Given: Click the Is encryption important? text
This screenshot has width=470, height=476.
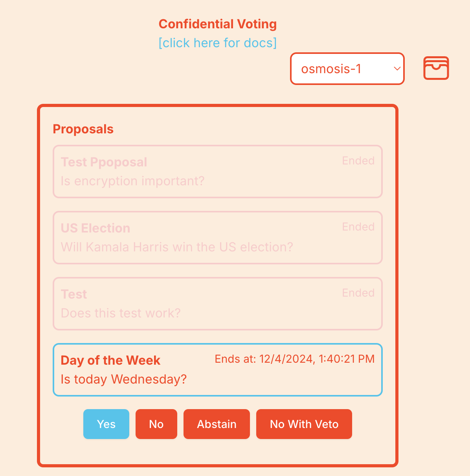Looking at the screenshot, I should pos(132,181).
